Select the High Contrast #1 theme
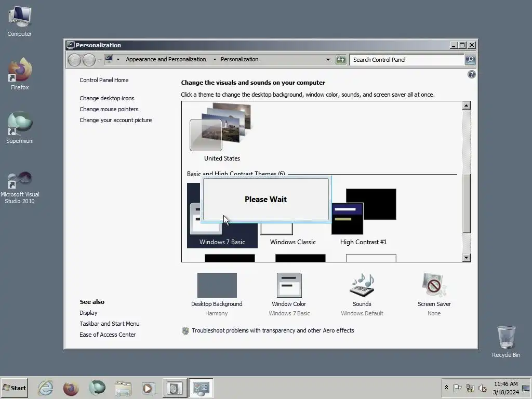 (363, 217)
